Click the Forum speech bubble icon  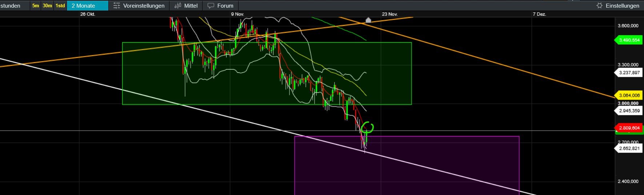(211, 5)
